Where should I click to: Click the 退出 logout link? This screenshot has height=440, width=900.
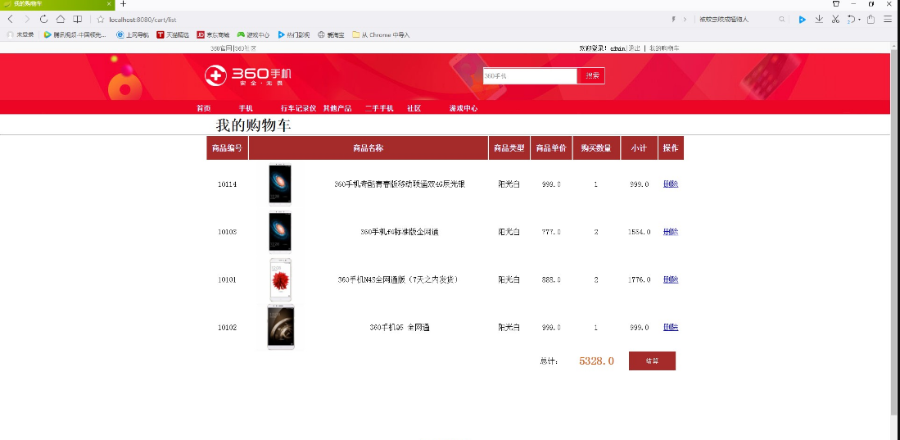click(x=634, y=48)
